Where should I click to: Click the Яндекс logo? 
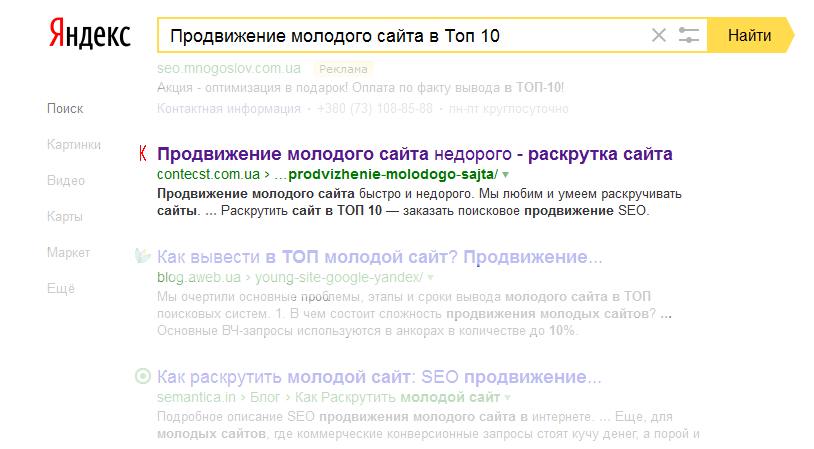coord(89,34)
